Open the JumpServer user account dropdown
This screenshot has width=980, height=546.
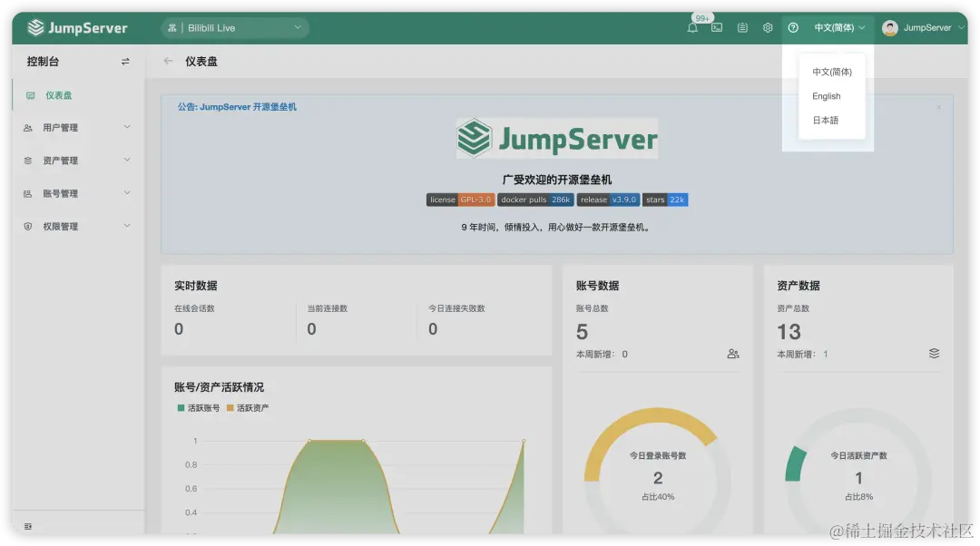click(924, 27)
